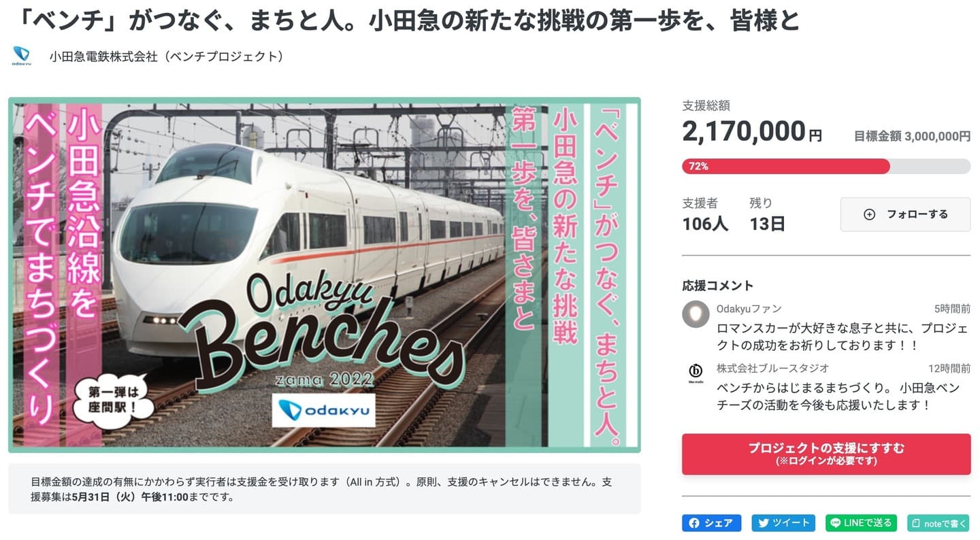Click the note icon on the noteで書く button
The height and width of the screenshot is (540, 980).
[915, 523]
